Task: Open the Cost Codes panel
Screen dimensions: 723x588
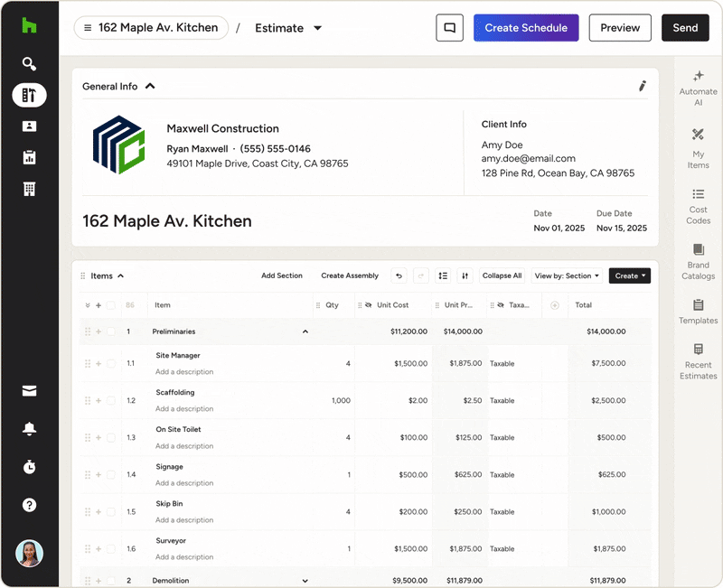Action: pyautogui.click(x=698, y=207)
